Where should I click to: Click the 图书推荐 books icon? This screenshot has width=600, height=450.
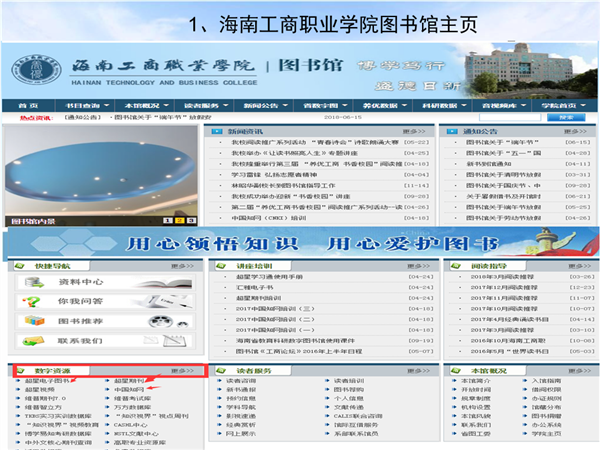click(x=34, y=320)
